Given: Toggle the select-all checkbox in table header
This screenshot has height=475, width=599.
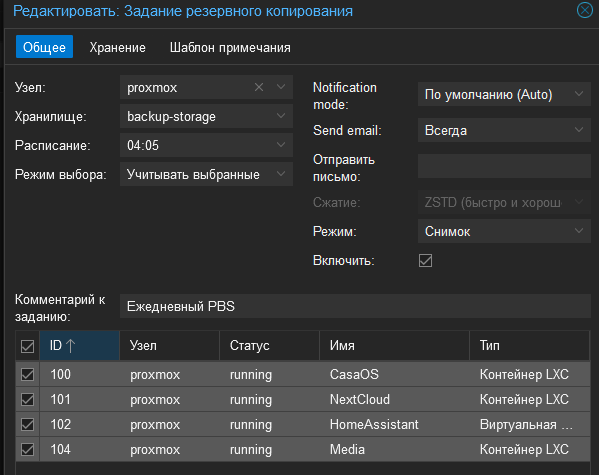Looking at the screenshot, I should (x=27, y=347).
